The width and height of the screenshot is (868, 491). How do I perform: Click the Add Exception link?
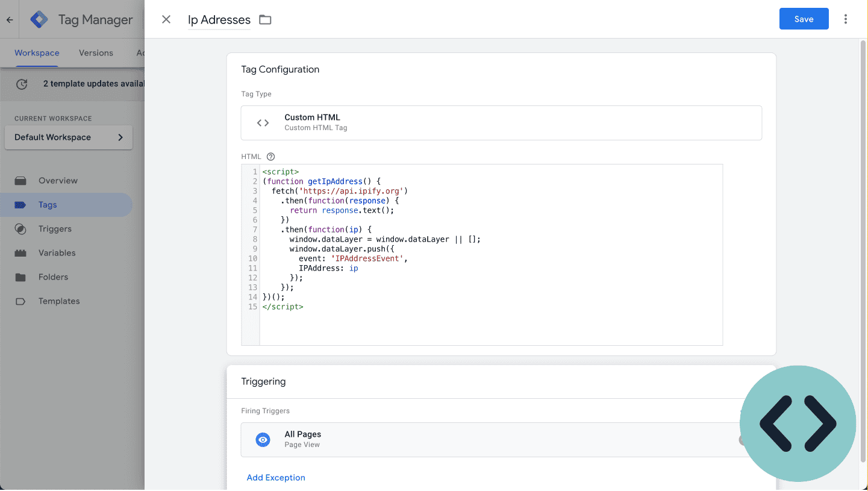pyautogui.click(x=276, y=477)
